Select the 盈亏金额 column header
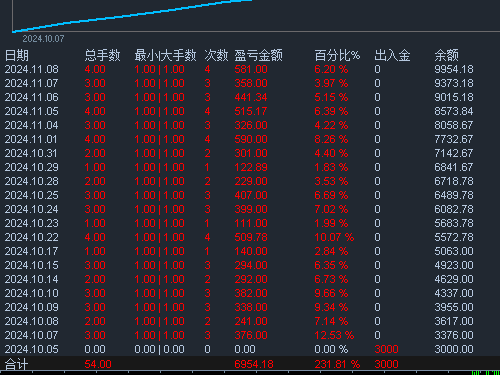The width and height of the screenshot is (500, 375). [258, 55]
